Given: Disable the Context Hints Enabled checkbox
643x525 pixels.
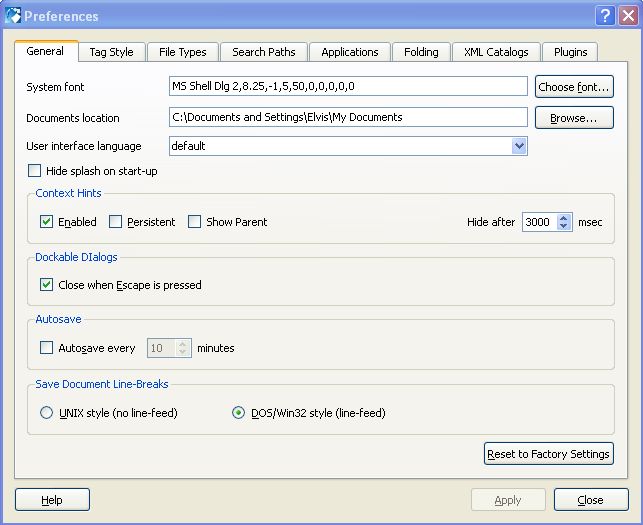Looking at the screenshot, I should click(47, 222).
